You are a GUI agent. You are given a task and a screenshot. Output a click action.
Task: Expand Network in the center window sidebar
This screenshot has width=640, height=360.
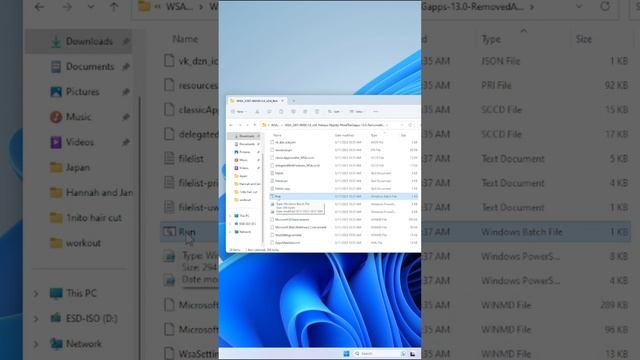tap(231, 231)
